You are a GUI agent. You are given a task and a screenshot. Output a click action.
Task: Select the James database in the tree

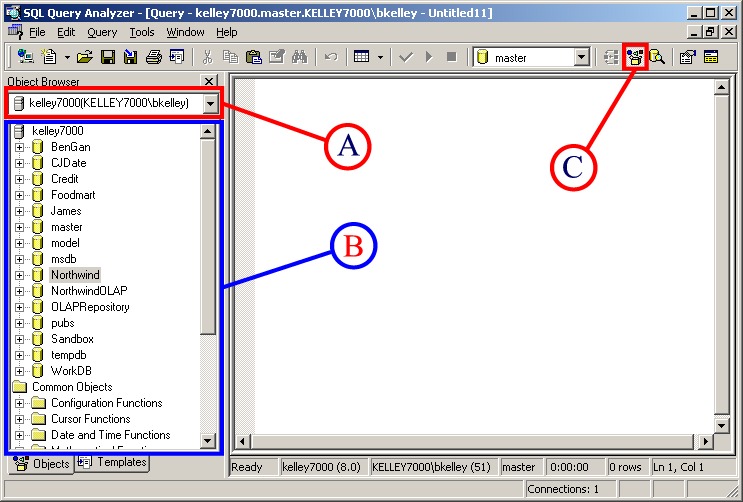pyautogui.click(x=66, y=211)
